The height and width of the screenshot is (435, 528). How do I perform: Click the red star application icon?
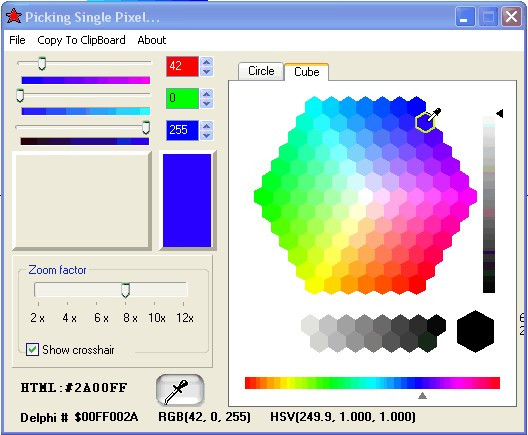pos(14,16)
